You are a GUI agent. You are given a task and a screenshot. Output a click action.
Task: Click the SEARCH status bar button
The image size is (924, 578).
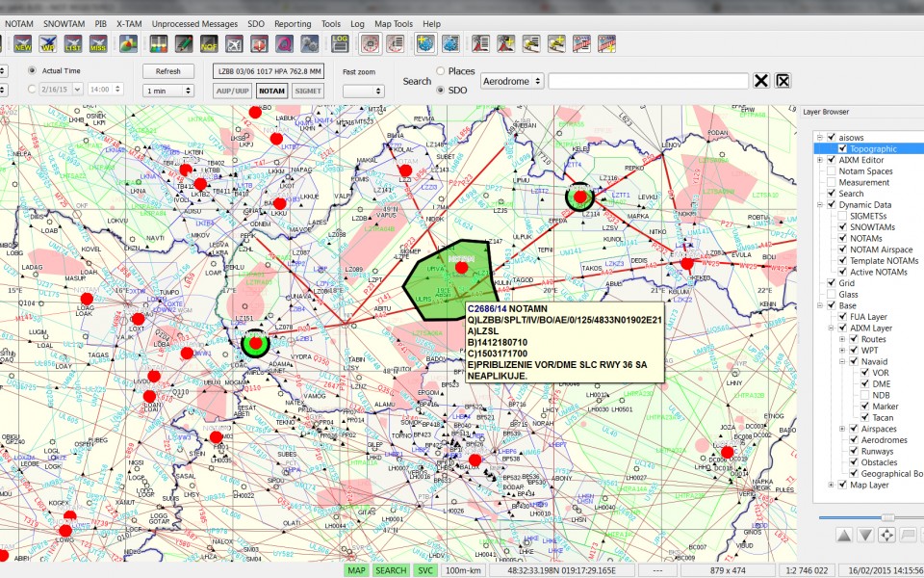(391, 570)
